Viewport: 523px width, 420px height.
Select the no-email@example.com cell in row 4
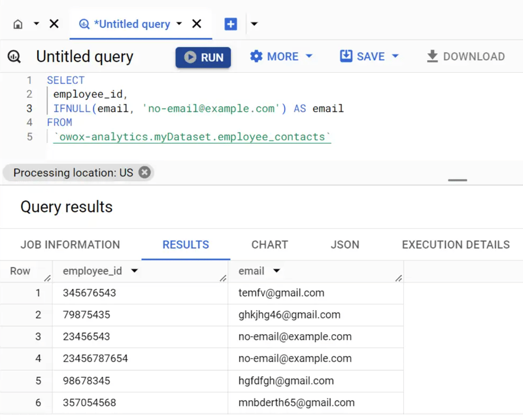315,359
